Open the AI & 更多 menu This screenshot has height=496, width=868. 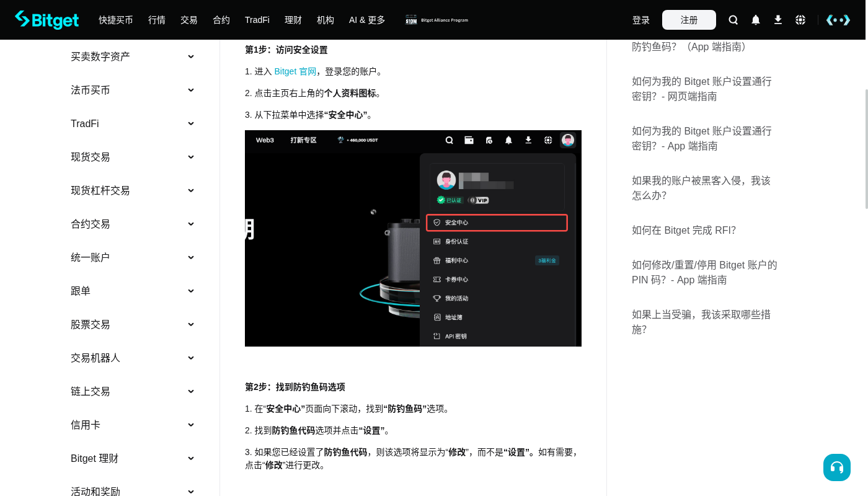pos(367,20)
